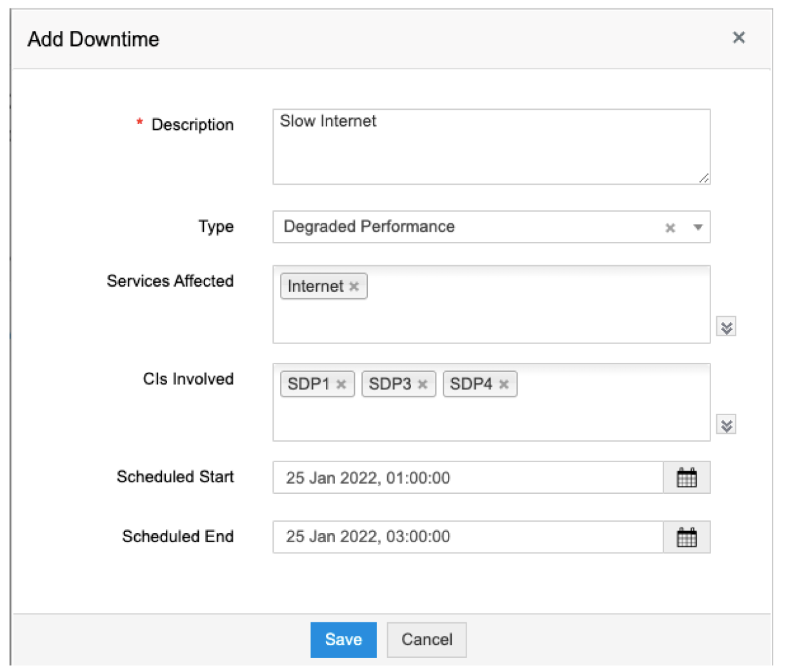The width and height of the screenshot is (786, 672).
Task: Open the Scheduled Start calendar picker
Action: (687, 478)
